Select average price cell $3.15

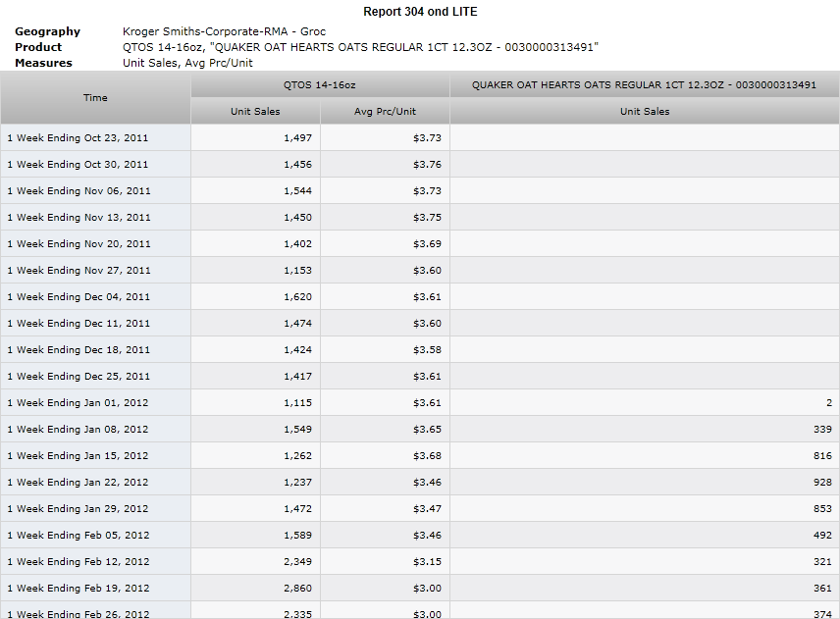(x=386, y=562)
